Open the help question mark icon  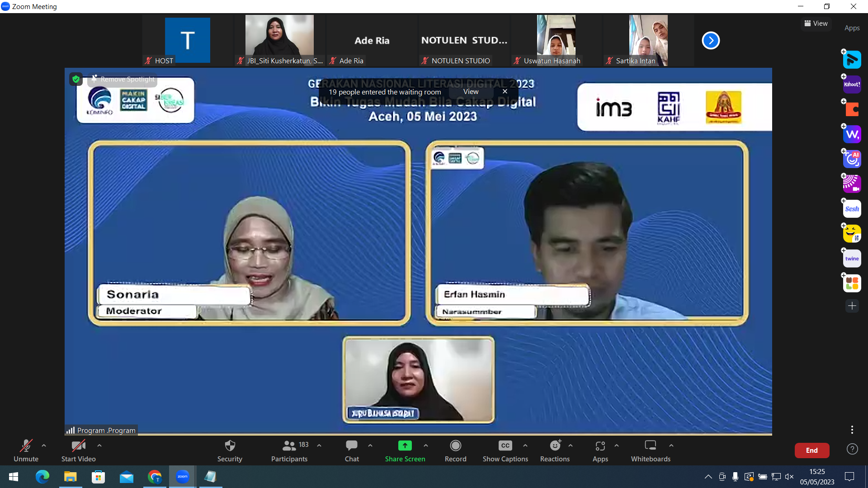click(x=852, y=449)
